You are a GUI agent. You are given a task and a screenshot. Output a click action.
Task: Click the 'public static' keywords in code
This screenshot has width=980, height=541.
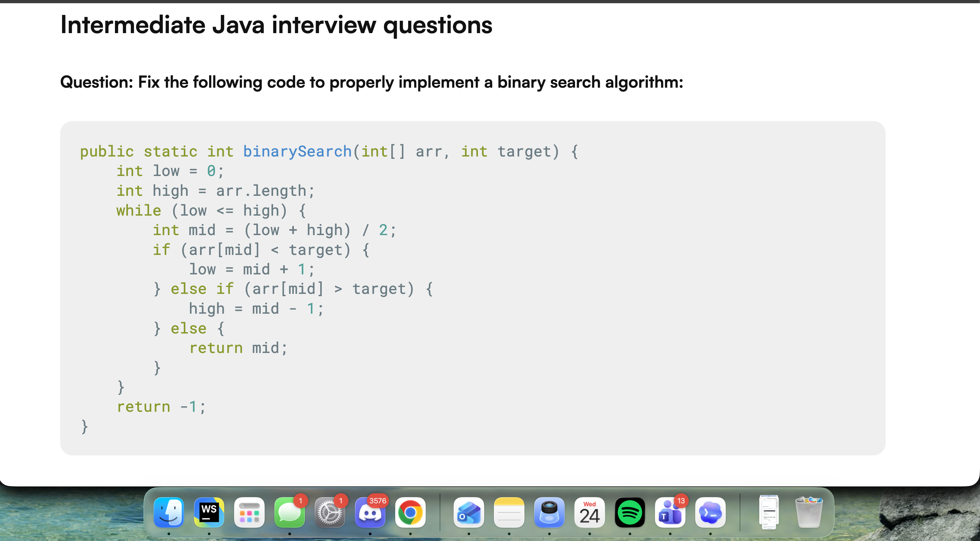[x=138, y=151]
